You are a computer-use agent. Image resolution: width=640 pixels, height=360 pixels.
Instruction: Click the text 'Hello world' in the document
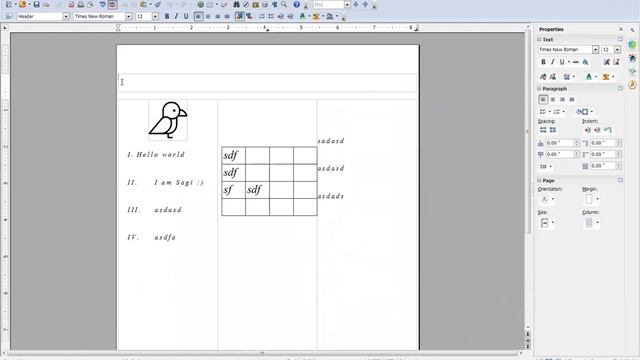click(161, 155)
